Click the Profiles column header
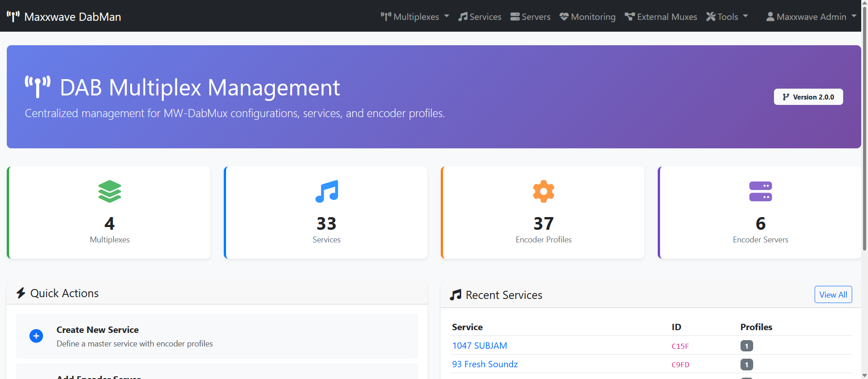This screenshot has width=868, height=379. 756,327
